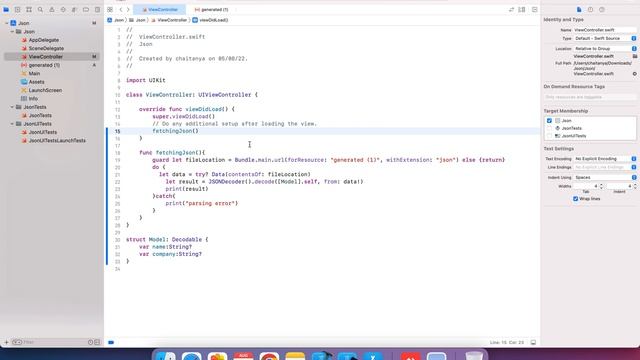The height and width of the screenshot is (360, 640).
Task: Open the Test navigator icon
Action: [x=63, y=9]
